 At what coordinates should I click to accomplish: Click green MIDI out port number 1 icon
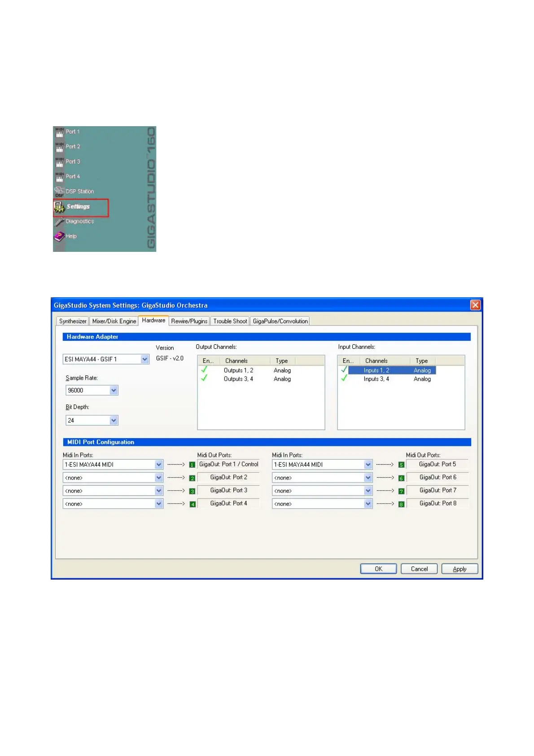pos(192,465)
